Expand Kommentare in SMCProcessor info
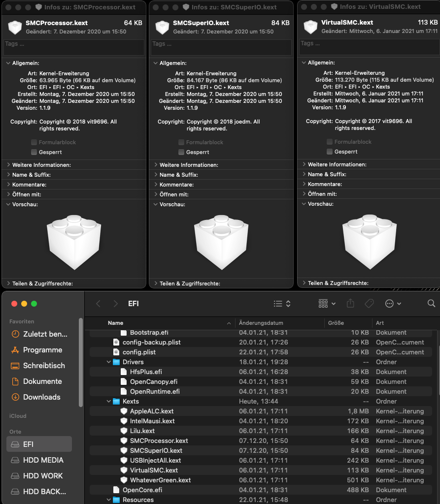 tap(8, 185)
